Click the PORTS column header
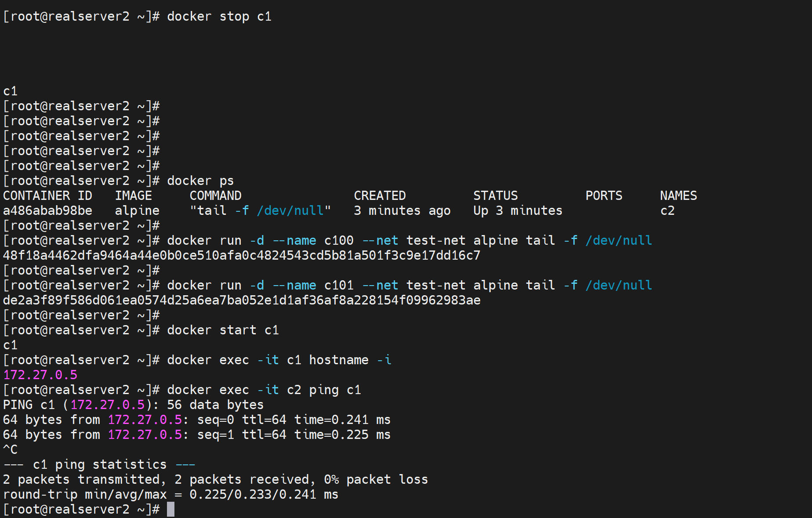Screen dimensions: 812x518 603,196
